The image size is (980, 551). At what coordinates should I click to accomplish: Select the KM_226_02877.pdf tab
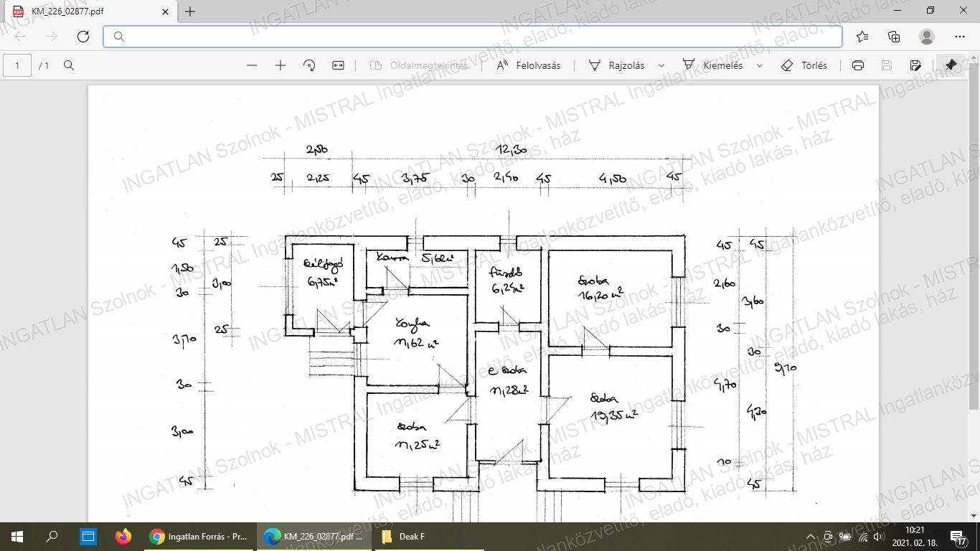point(90,11)
